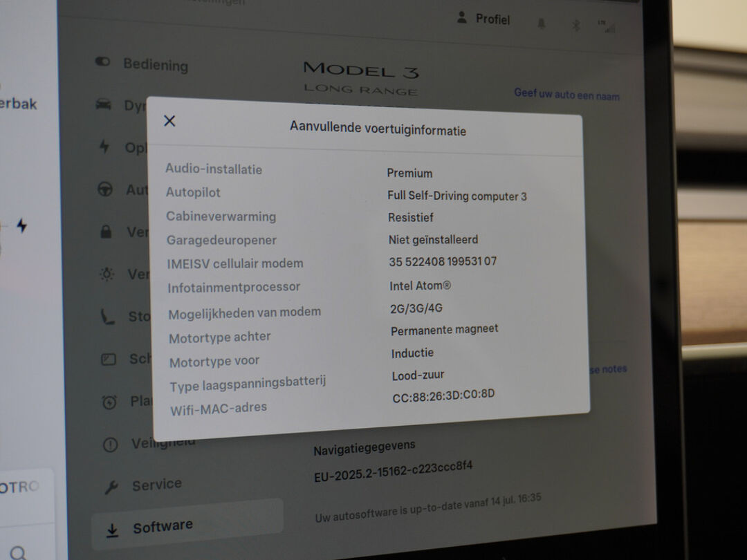
Task: Select the 'Type laagspanningsbatterij' label
Action: (x=248, y=384)
